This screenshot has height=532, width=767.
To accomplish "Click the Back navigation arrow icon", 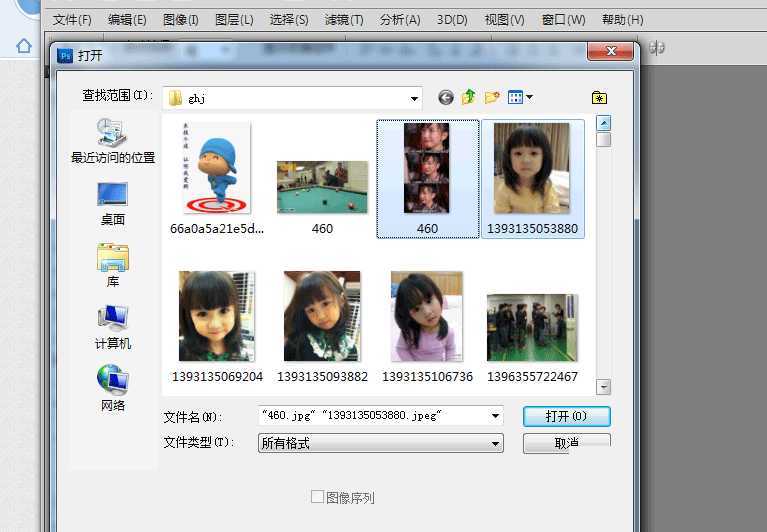I will click(x=446, y=97).
